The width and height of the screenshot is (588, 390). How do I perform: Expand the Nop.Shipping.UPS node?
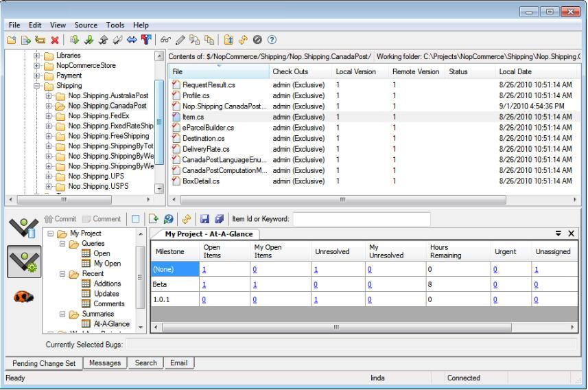49,176
